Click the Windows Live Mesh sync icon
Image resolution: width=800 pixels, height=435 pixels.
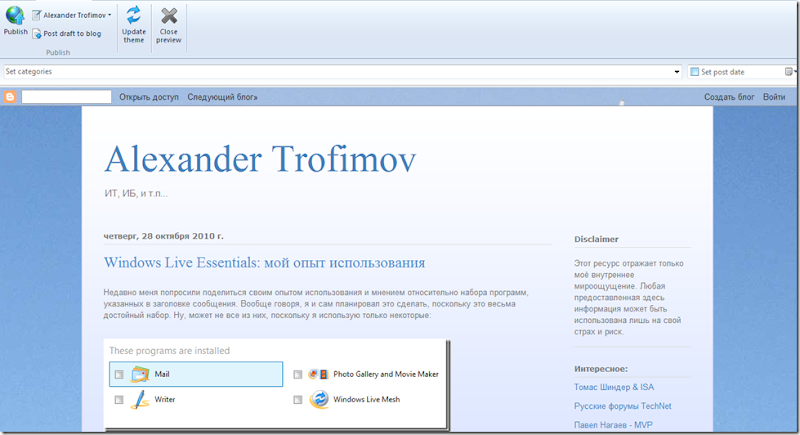319,399
